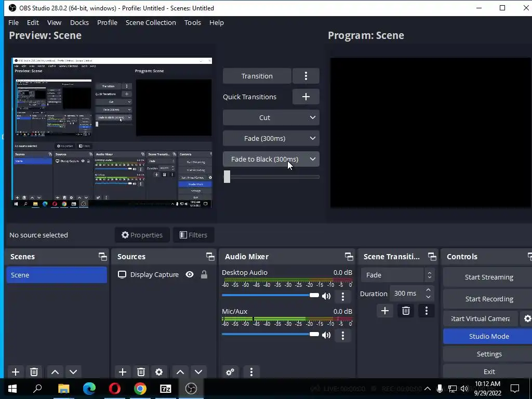Open Mic/Aux three-dot options
The width and height of the screenshot is (532, 399).
343,335
